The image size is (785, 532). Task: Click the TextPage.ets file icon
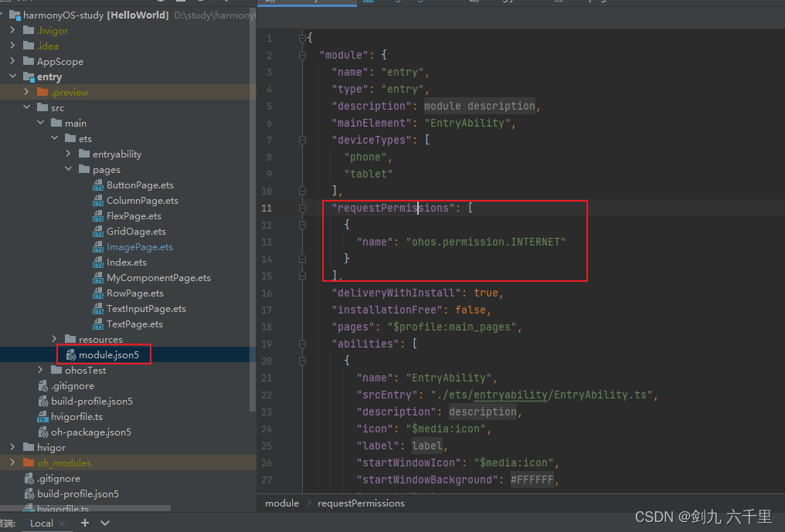point(98,324)
